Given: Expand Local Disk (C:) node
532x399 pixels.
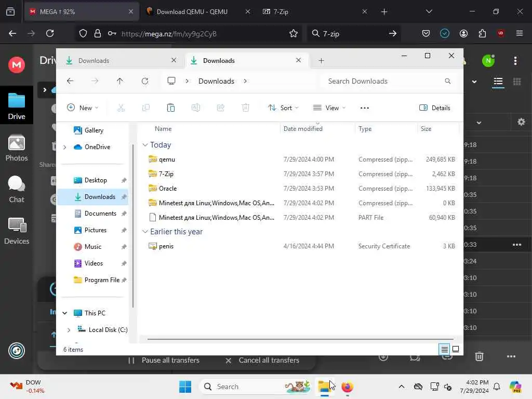Looking at the screenshot, I should point(69,330).
